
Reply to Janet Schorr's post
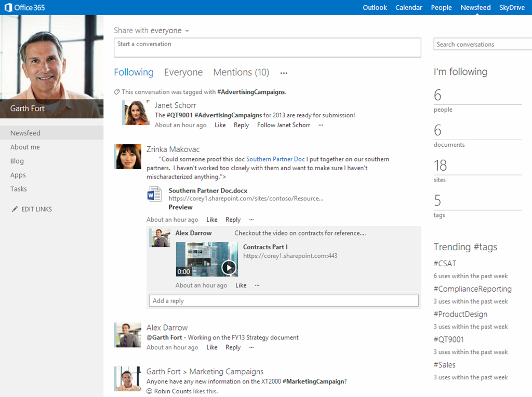click(241, 125)
